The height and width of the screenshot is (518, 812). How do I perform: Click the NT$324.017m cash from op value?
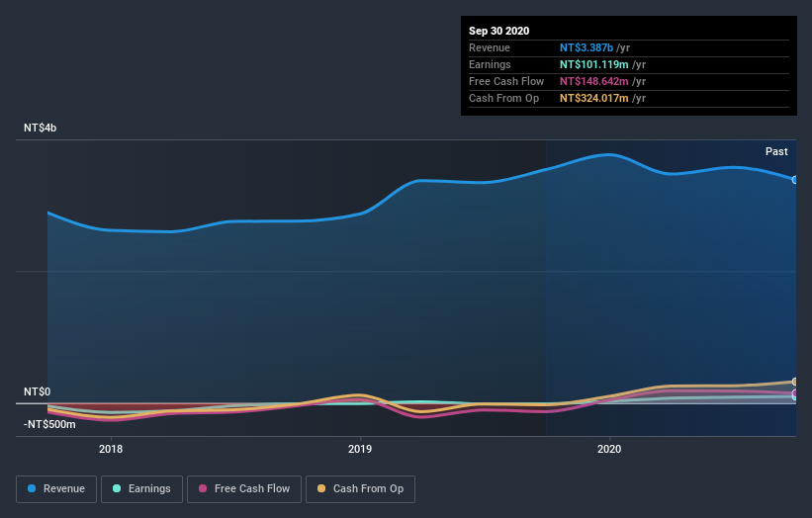[594, 98]
